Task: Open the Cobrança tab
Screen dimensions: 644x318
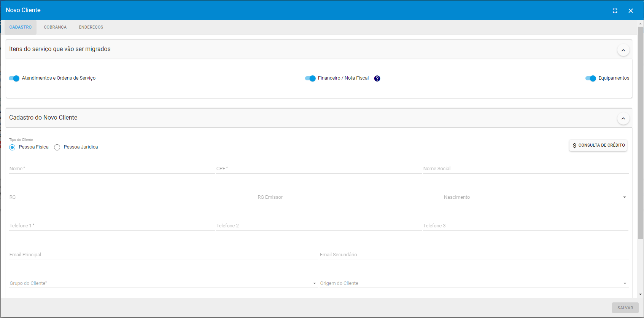Action: tap(55, 27)
